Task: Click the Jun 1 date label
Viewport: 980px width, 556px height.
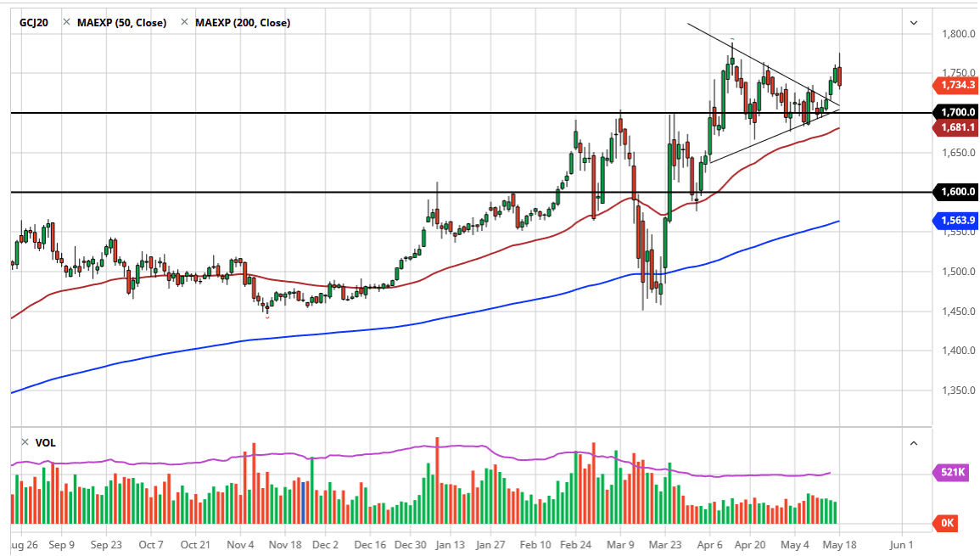Action: pos(900,545)
